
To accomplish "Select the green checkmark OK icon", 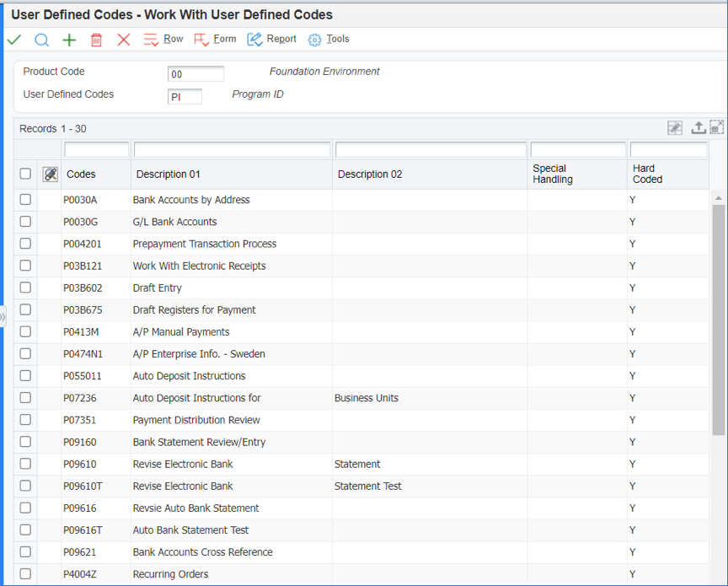I will (13, 40).
